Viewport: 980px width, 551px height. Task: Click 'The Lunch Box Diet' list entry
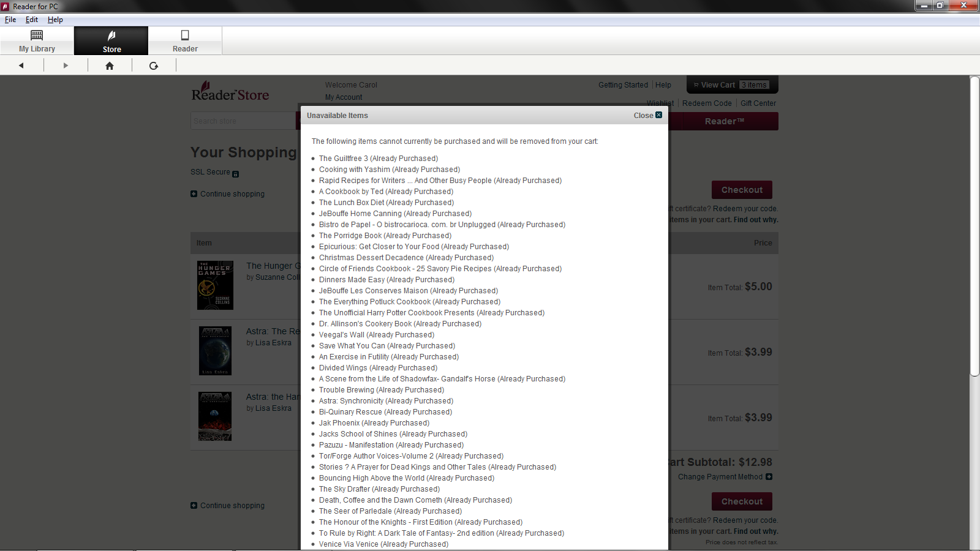[386, 203]
